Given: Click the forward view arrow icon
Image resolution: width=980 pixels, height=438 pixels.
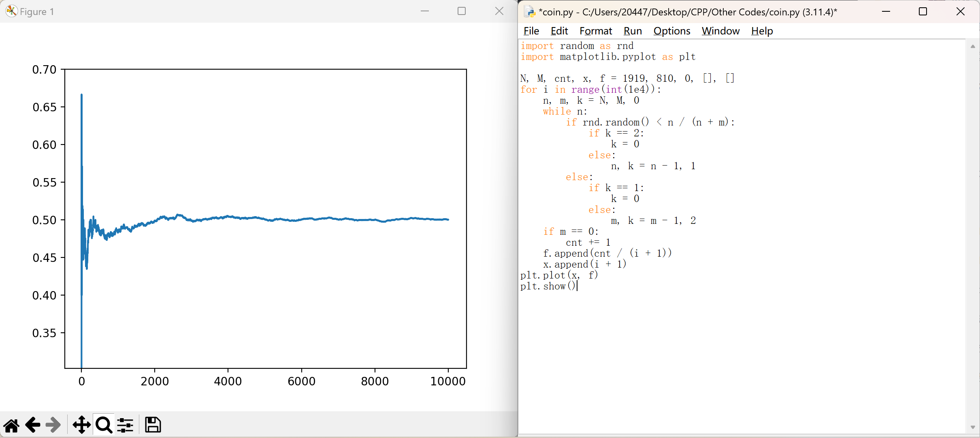Looking at the screenshot, I should [x=53, y=425].
